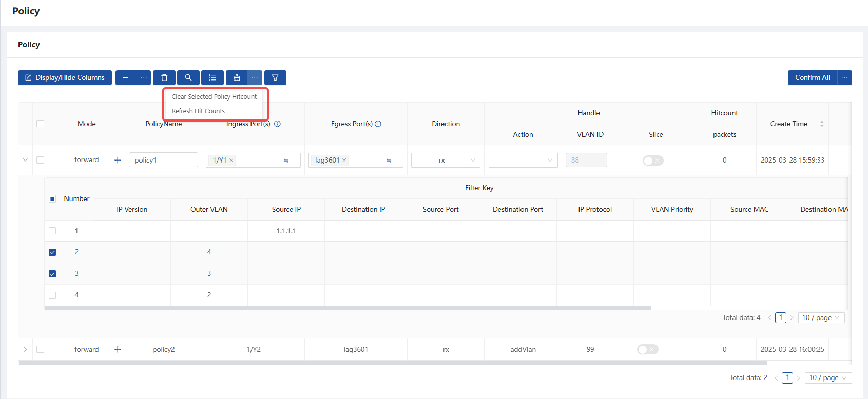Click the filter funnel icon
The width and height of the screenshot is (868, 399).
pos(275,77)
